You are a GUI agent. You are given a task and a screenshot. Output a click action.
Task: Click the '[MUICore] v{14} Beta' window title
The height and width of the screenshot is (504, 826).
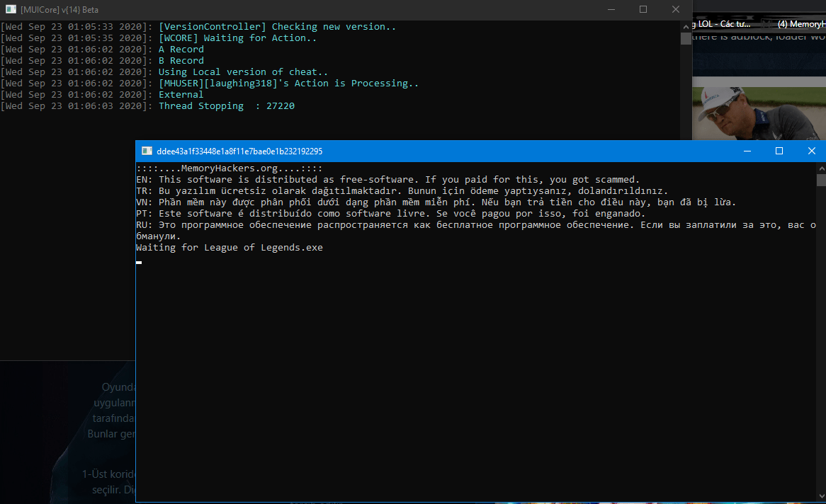pos(59,9)
